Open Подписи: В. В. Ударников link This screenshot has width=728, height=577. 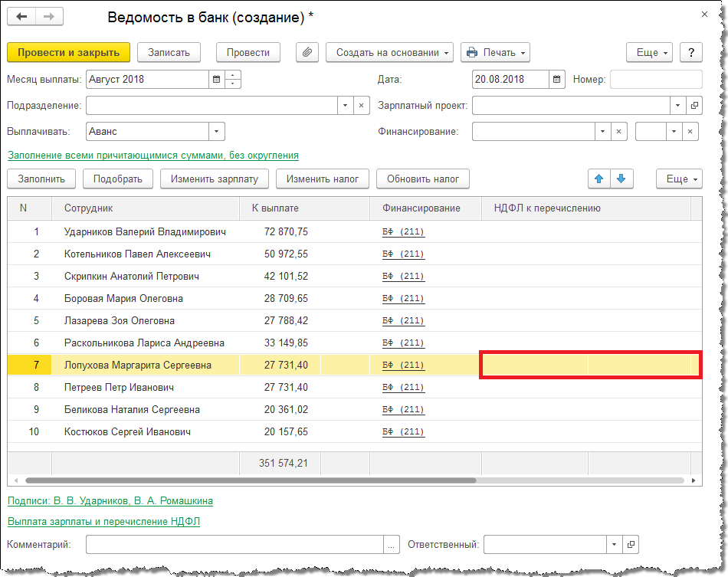110,501
